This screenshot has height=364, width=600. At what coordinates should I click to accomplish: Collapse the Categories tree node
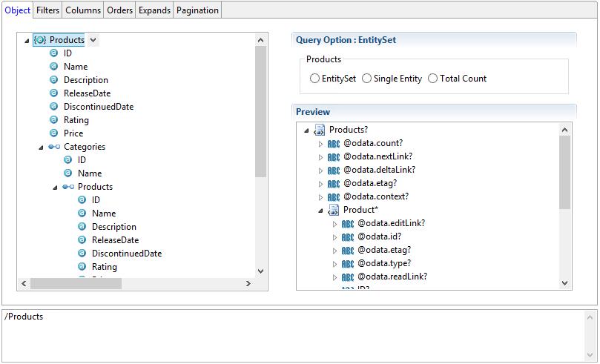(x=41, y=148)
